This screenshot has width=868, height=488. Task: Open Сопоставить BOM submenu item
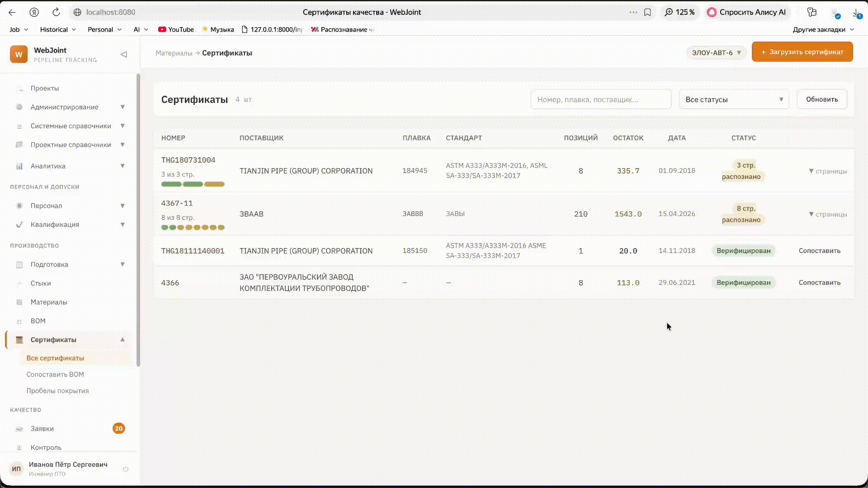pos(55,375)
